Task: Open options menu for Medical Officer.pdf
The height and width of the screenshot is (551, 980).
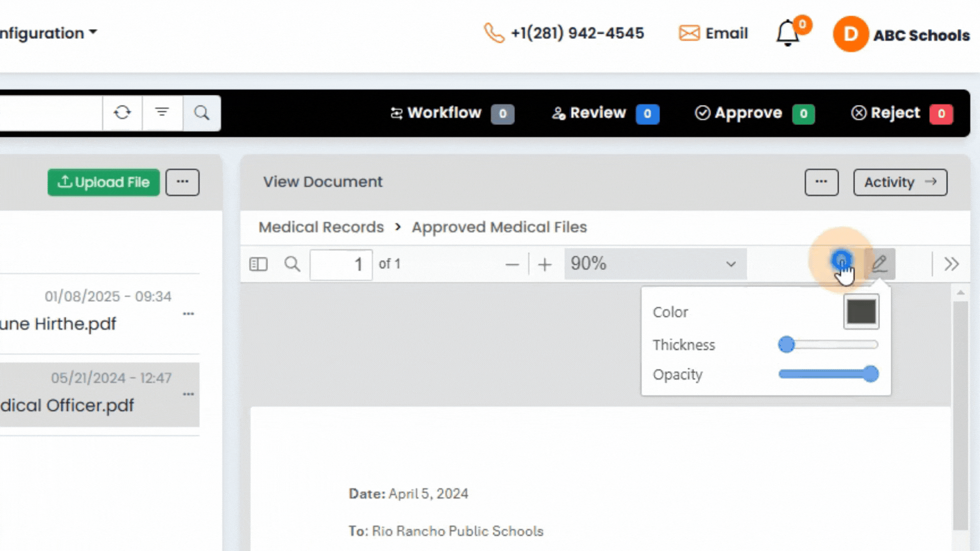Action: (188, 394)
